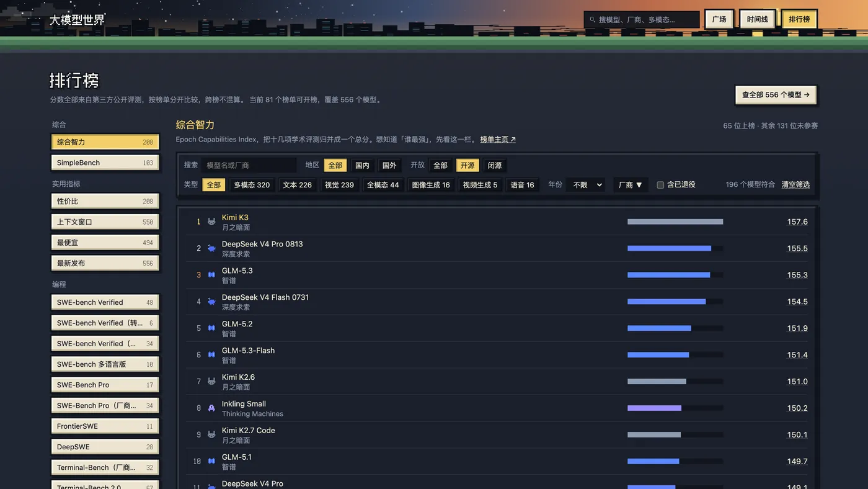Image resolution: width=868 pixels, height=489 pixels.
Task: Click the vendor icon beside GLM-5.3-Flash
Action: (x=211, y=355)
